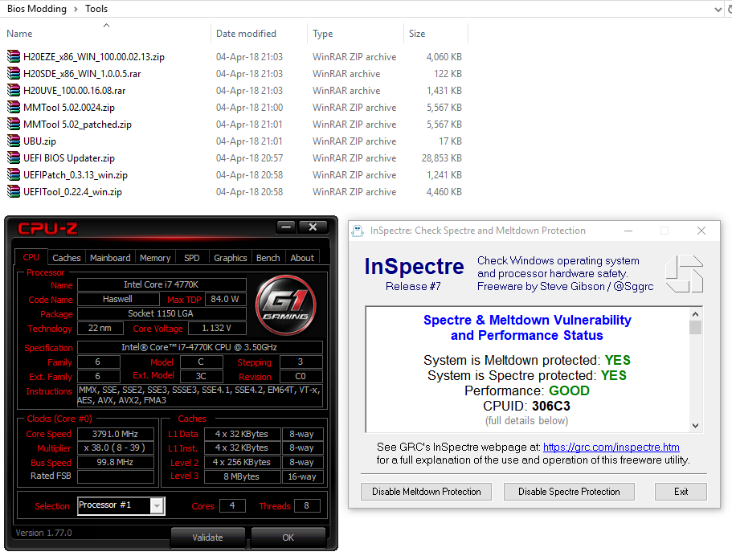This screenshot has height=560, width=732.
Task: Minimize the InSpectre window
Action: click(x=628, y=231)
